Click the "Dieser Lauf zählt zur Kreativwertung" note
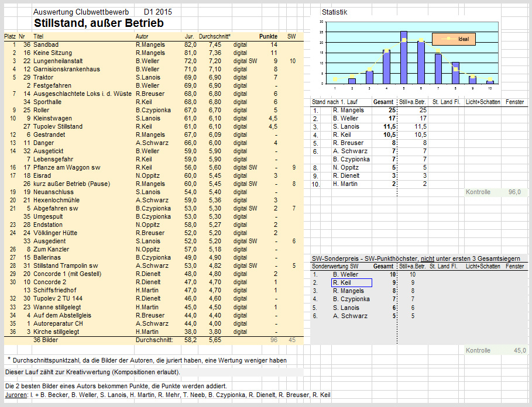Screen dimensions: 532x407 pos(92,372)
